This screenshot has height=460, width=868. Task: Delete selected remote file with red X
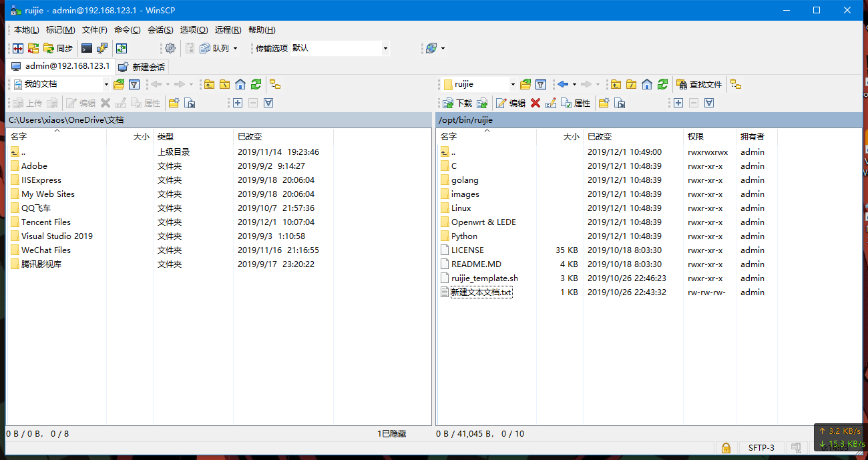535,103
